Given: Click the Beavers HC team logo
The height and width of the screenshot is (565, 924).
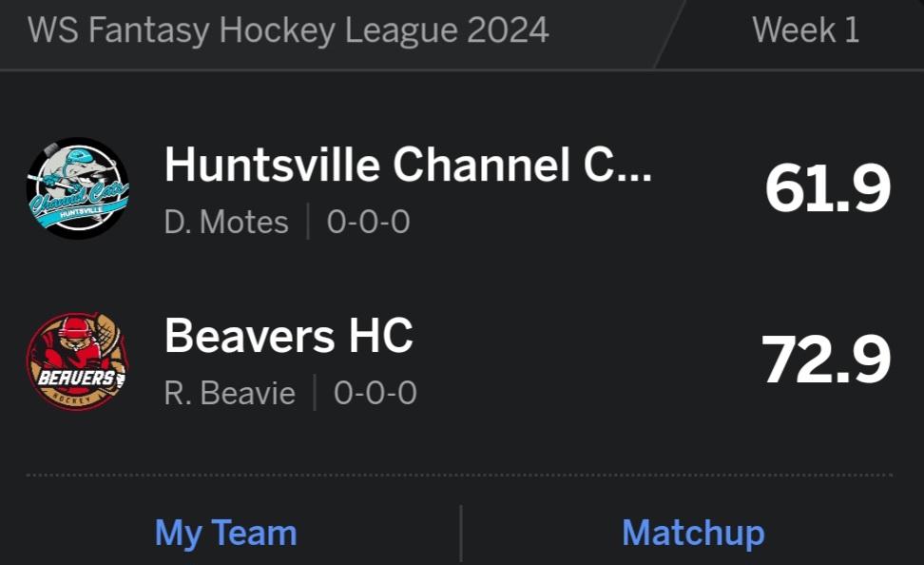Looking at the screenshot, I should [x=77, y=361].
